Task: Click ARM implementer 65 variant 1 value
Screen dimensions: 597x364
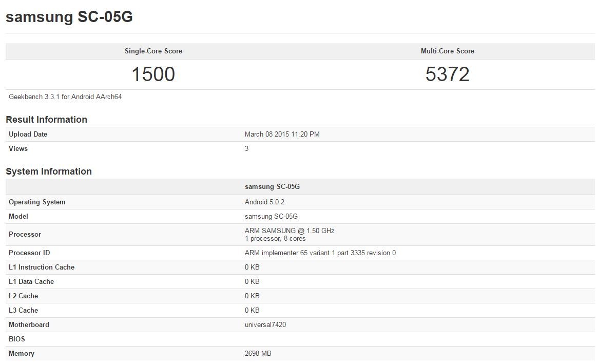Action: [320, 253]
